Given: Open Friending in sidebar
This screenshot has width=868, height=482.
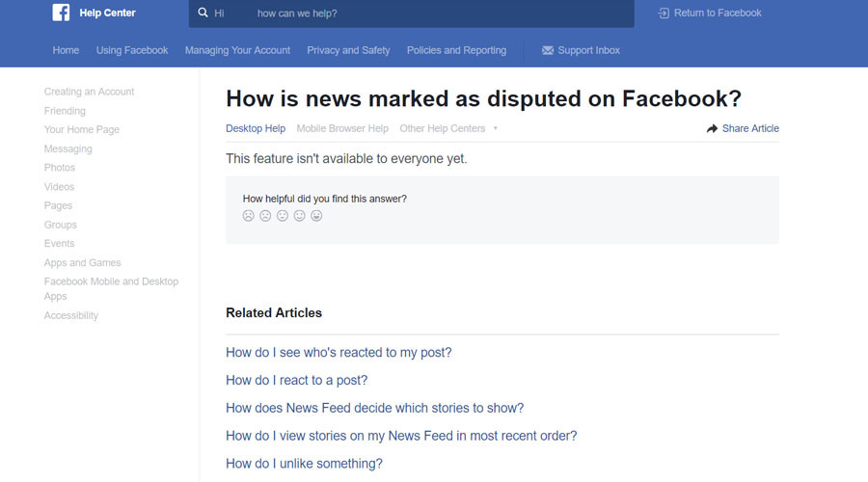Looking at the screenshot, I should (65, 111).
